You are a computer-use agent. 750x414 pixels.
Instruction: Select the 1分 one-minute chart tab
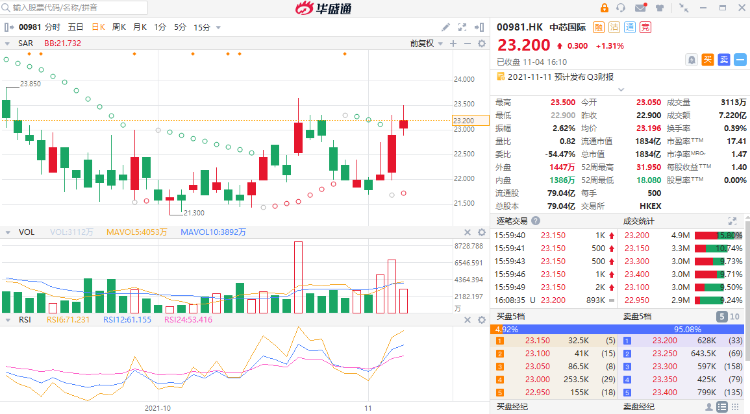pyautogui.click(x=160, y=27)
